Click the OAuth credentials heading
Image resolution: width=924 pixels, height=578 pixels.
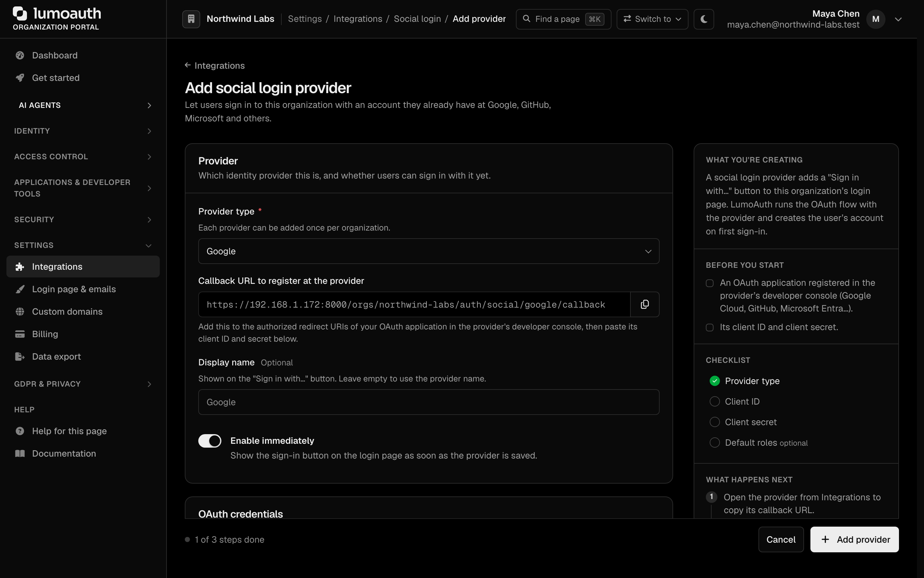click(x=240, y=514)
